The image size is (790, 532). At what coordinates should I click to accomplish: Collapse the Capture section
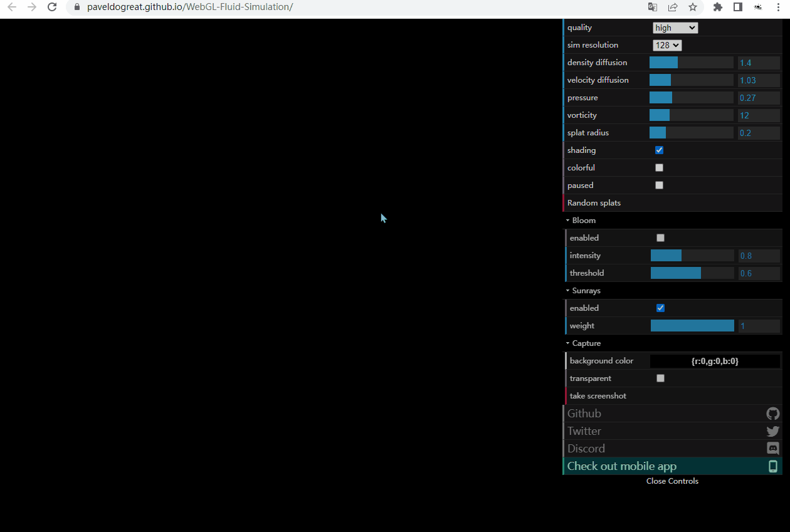tap(673, 343)
